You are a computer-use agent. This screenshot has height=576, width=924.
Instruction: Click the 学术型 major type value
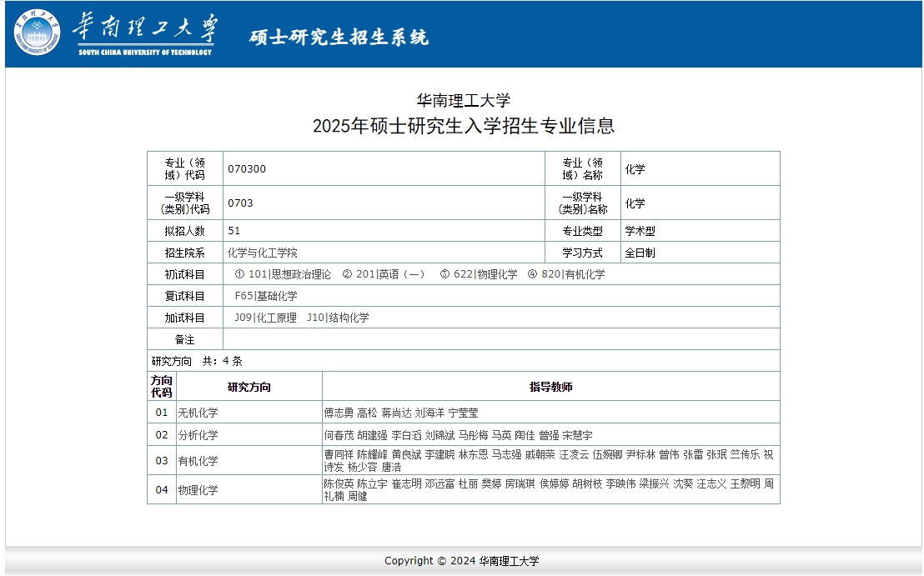point(640,231)
